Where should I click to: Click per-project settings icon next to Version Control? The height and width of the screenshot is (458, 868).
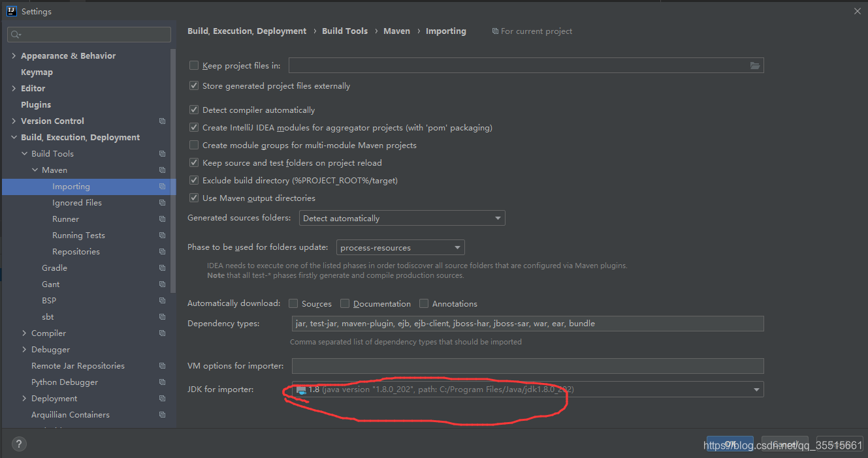[x=161, y=121]
